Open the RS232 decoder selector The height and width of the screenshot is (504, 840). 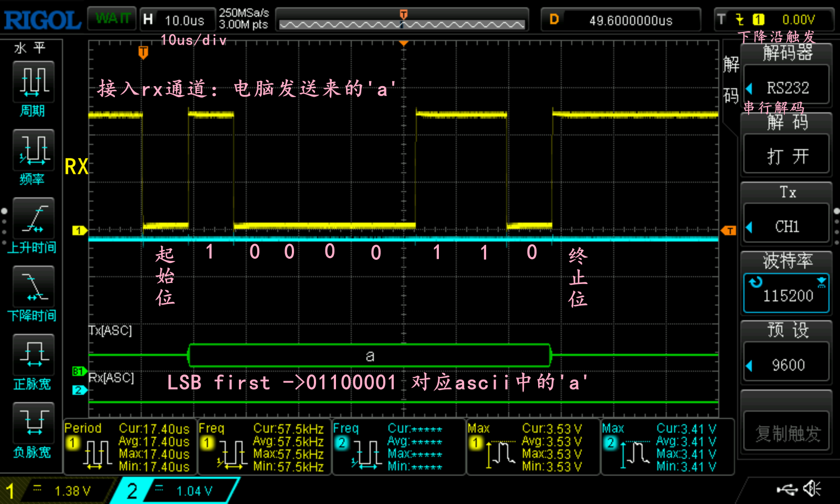[786, 88]
